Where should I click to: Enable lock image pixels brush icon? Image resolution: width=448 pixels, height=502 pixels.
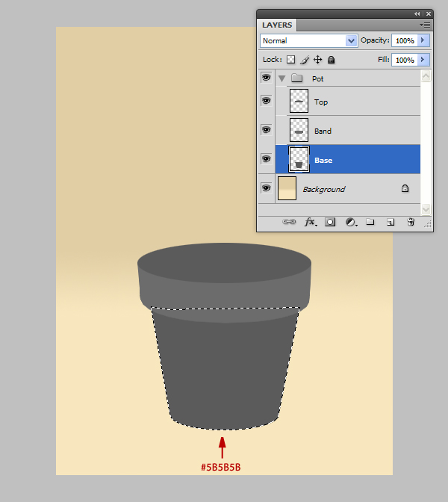click(x=305, y=60)
